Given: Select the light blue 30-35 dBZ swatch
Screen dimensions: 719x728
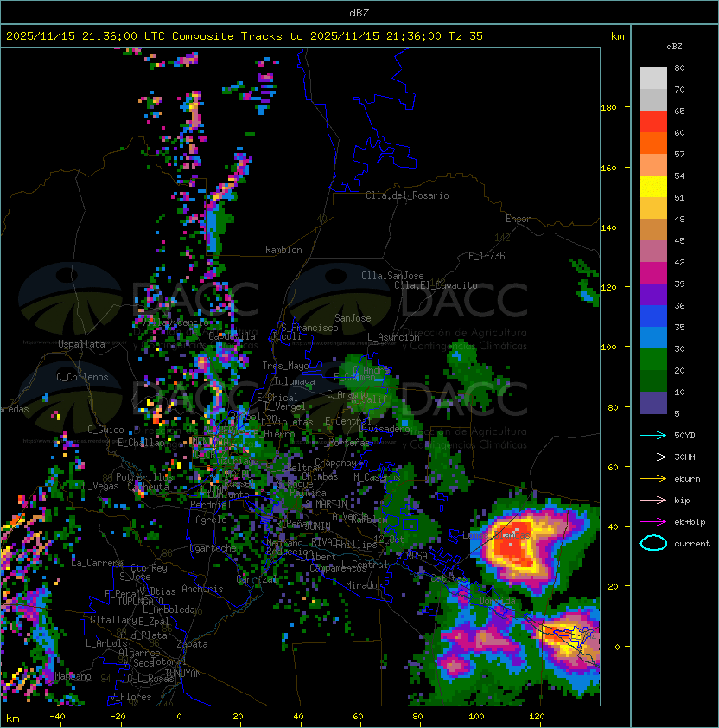Looking at the screenshot, I should 653,337.
